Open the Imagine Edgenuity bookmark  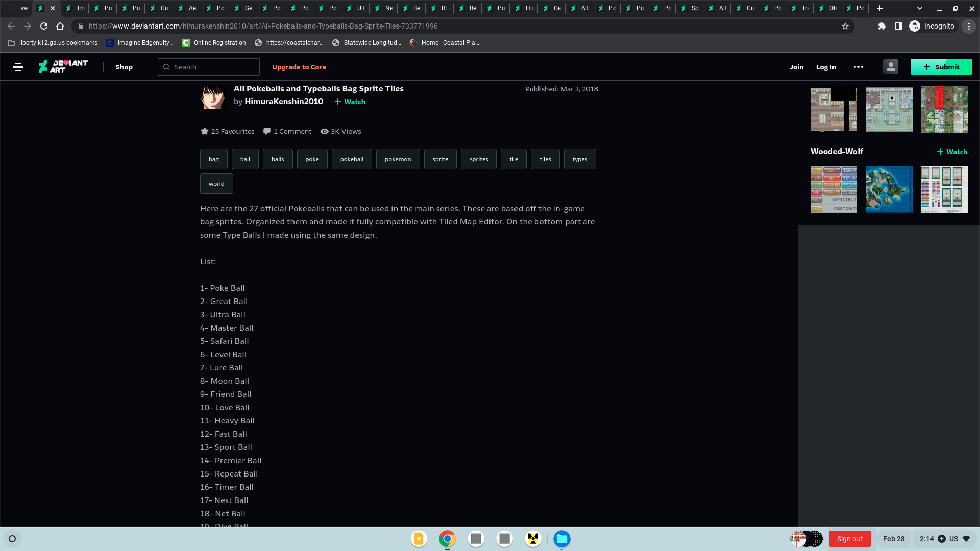point(140,43)
